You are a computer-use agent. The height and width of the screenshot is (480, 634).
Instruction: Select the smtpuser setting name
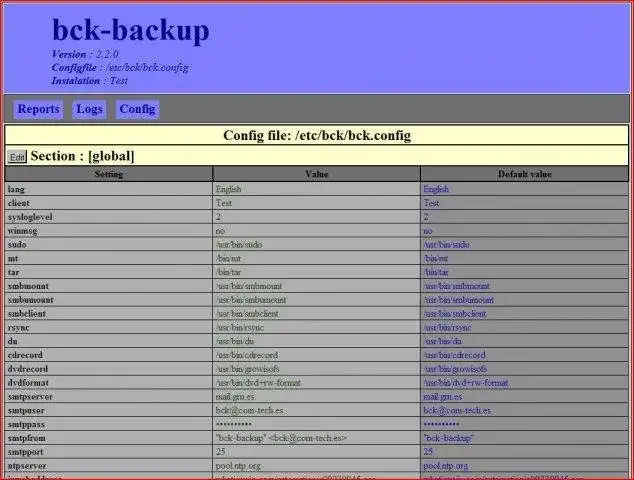[26, 410]
